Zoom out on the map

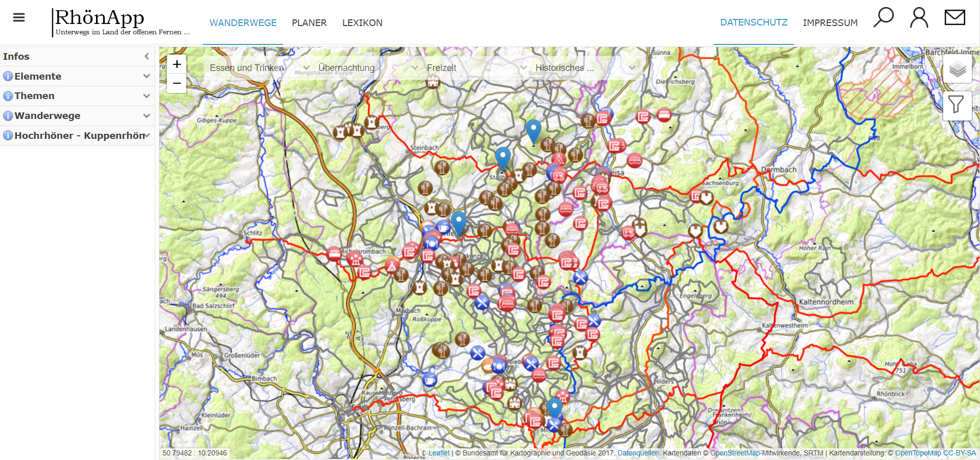pos(177,83)
